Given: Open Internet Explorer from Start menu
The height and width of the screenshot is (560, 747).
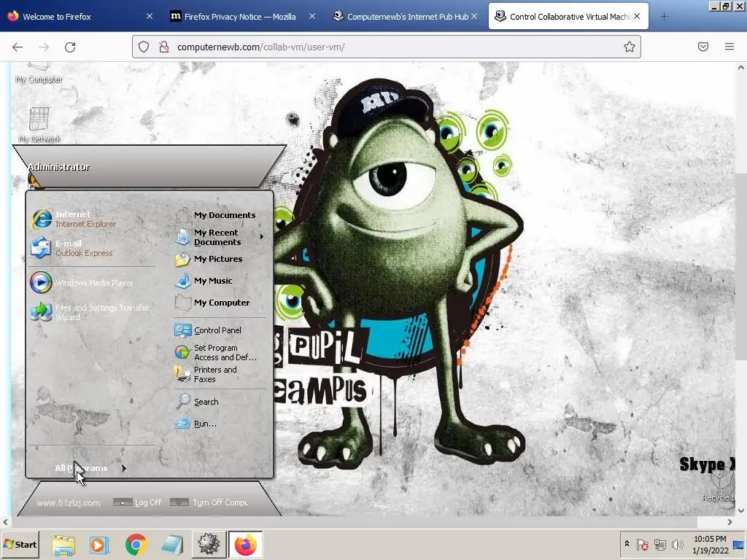Looking at the screenshot, I should (74, 219).
